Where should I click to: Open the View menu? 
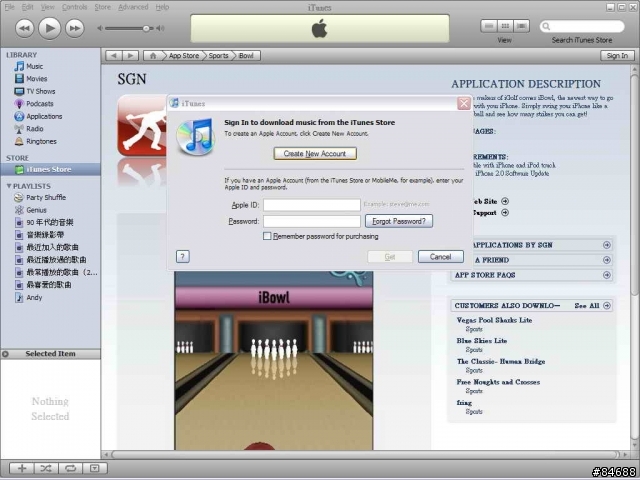47,7
